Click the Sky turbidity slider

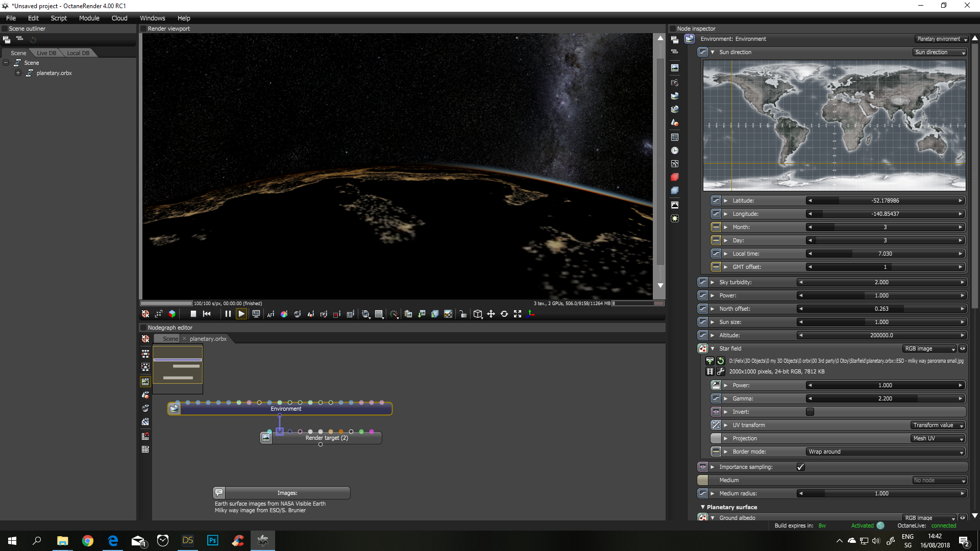pos(881,282)
